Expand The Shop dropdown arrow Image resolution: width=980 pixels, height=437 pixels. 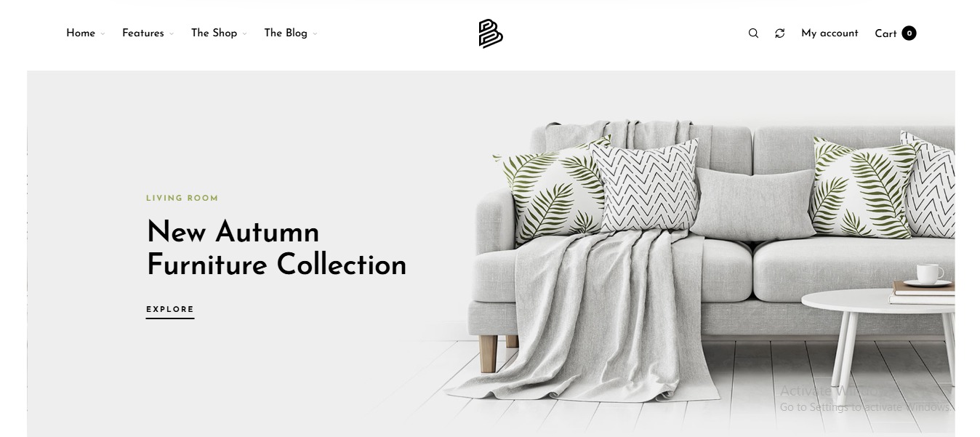click(244, 34)
